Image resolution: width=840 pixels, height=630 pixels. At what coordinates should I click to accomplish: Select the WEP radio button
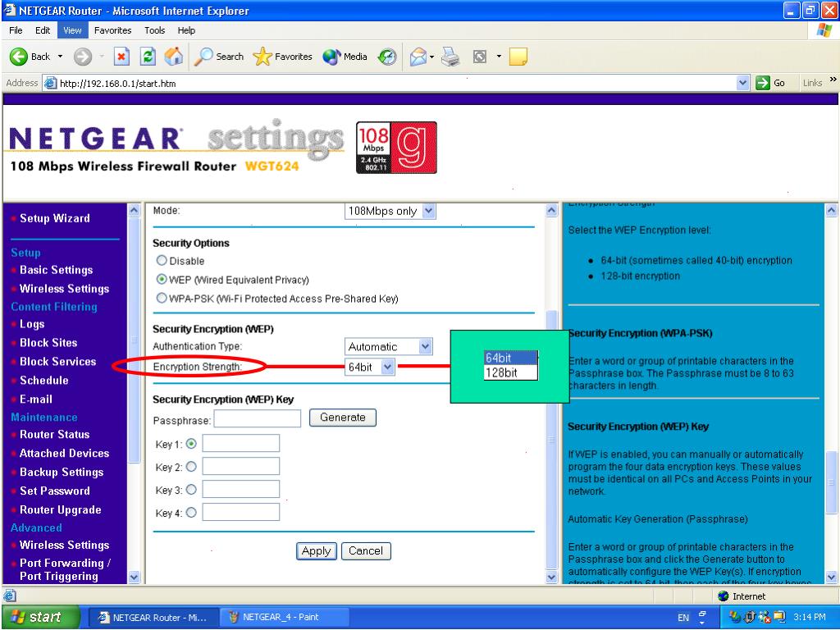pos(162,279)
